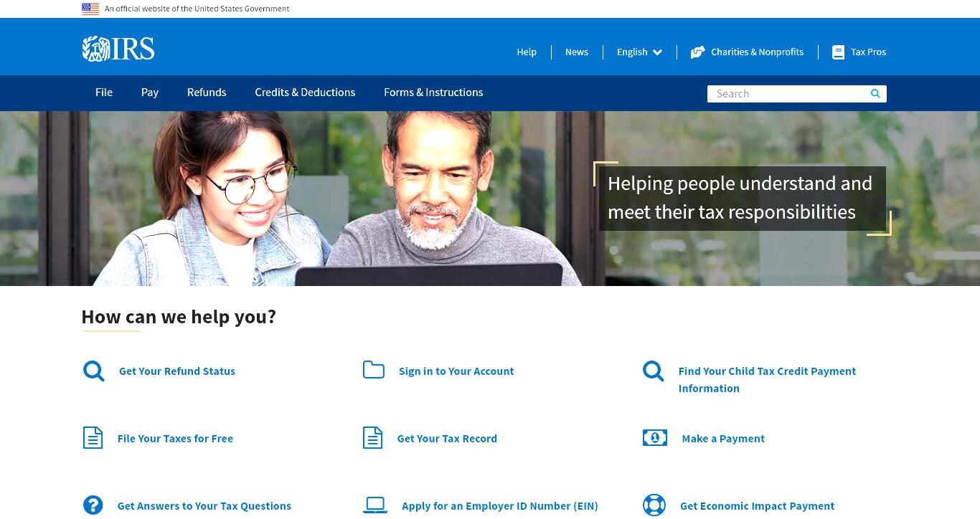Open the File menu

tap(104, 92)
